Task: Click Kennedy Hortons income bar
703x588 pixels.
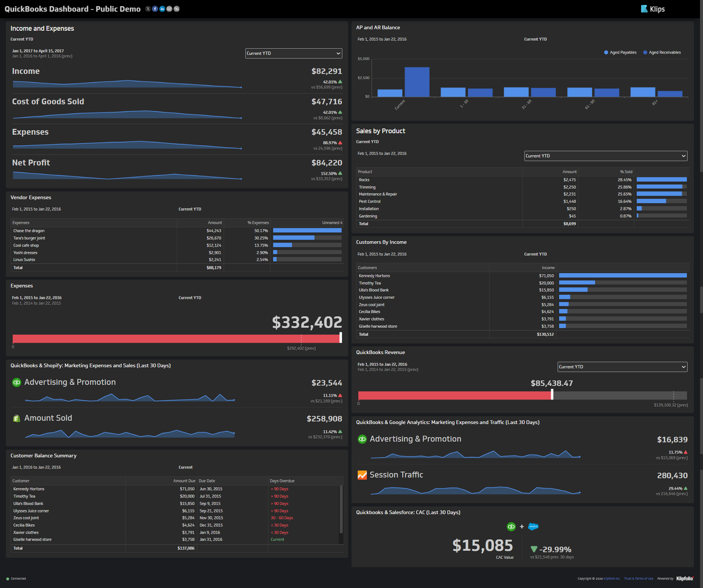Action: (623, 276)
